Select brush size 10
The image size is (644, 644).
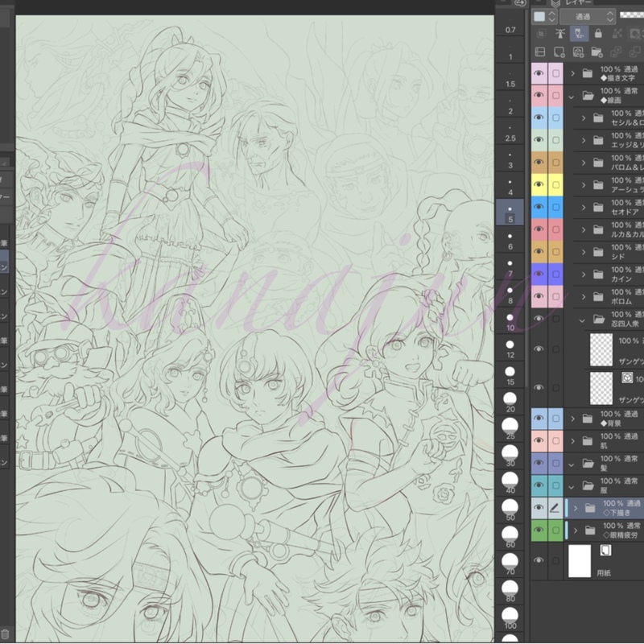(510, 321)
